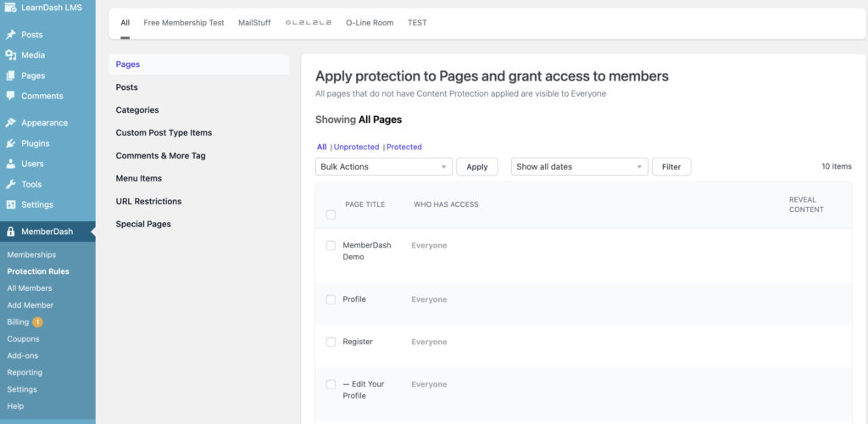Screen dimensions: 868x424
Task: Click the Users person icon
Action: tap(10, 164)
